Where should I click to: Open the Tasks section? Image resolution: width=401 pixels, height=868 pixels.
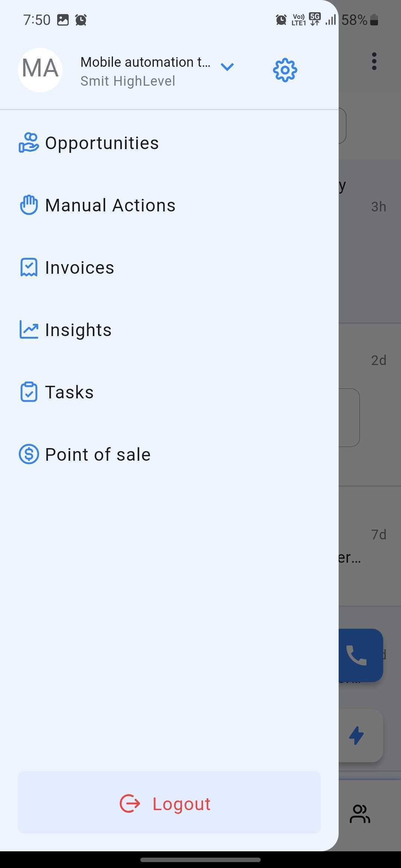[169, 392]
